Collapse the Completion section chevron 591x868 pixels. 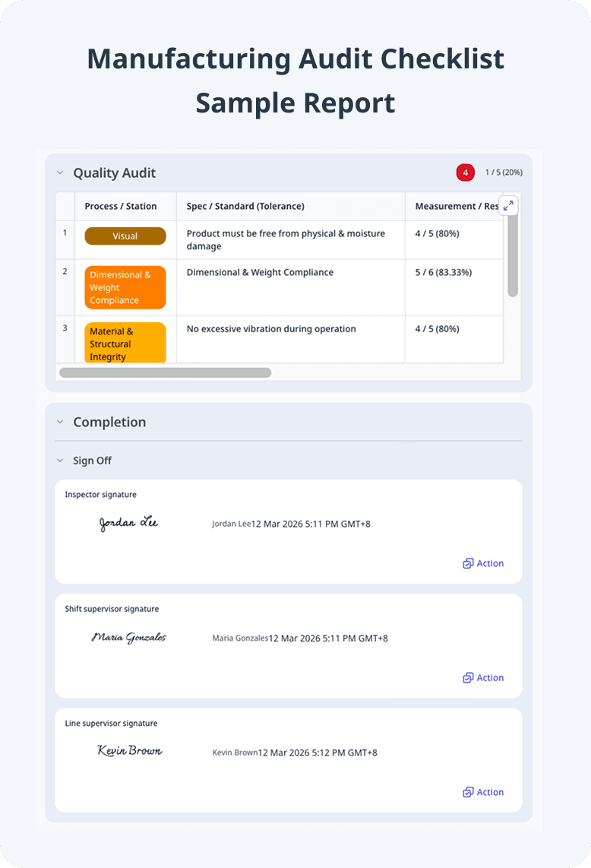coord(60,422)
